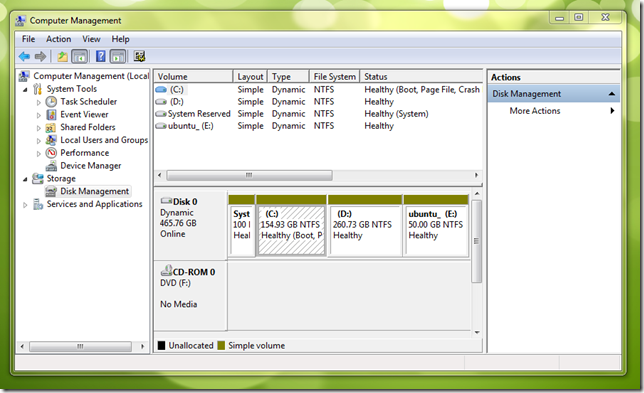Expand Local Users and Groups node arrow

coord(39,141)
